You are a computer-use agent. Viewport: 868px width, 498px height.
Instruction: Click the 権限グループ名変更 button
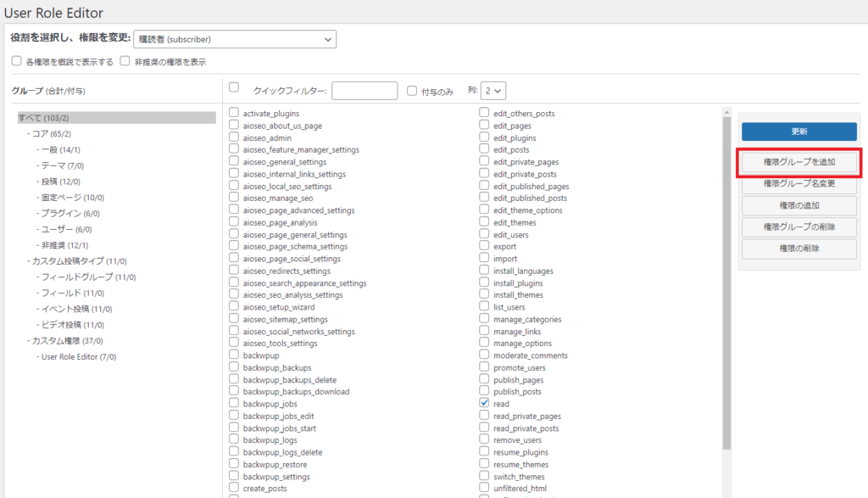799,183
